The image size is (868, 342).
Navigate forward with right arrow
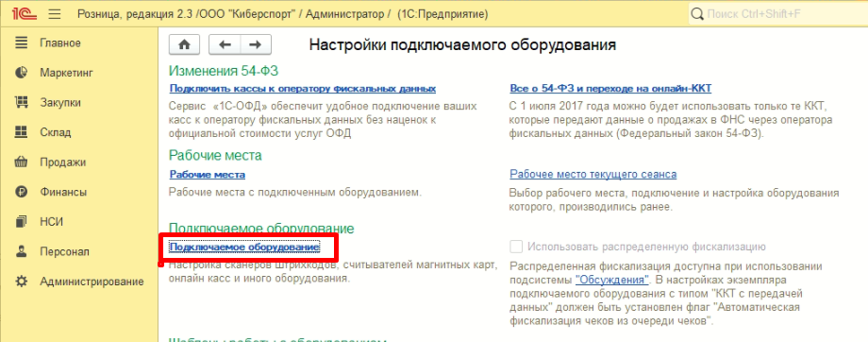point(255,45)
